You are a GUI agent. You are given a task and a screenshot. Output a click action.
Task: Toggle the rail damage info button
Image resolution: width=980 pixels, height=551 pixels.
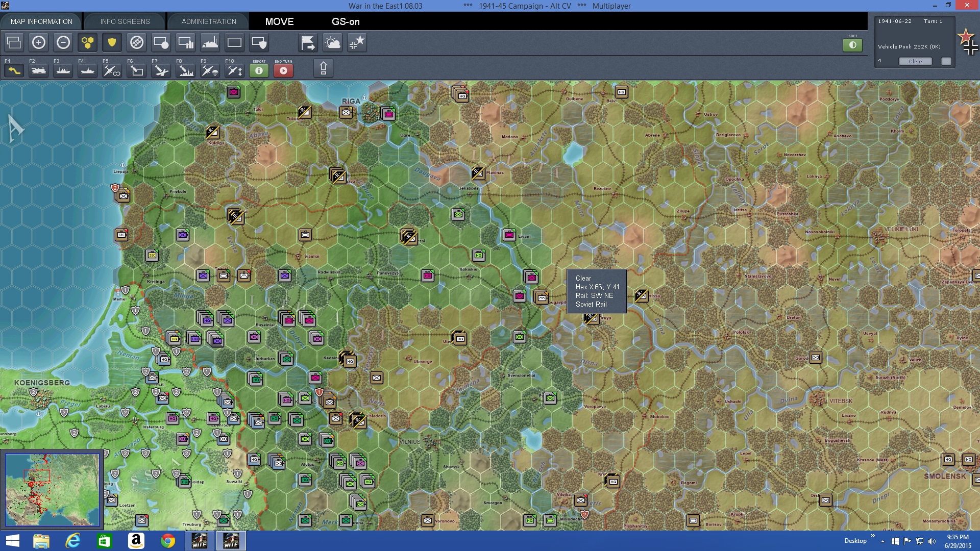pos(136,43)
